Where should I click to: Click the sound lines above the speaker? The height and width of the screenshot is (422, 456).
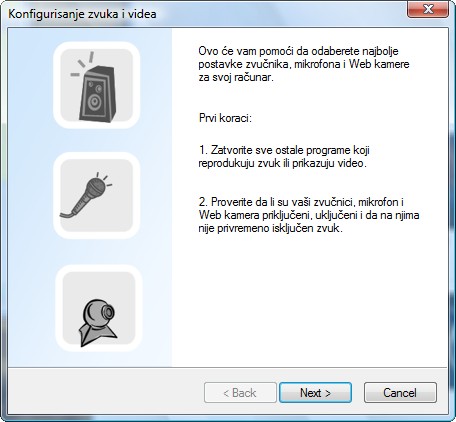(83, 64)
